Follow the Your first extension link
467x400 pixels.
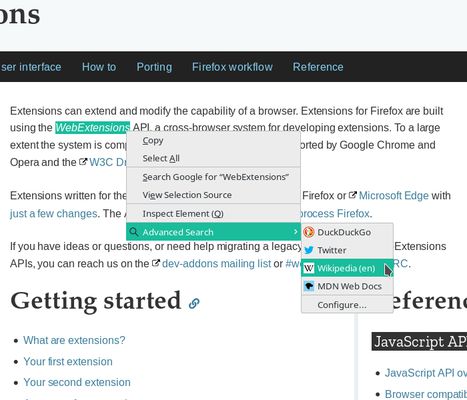point(68,362)
